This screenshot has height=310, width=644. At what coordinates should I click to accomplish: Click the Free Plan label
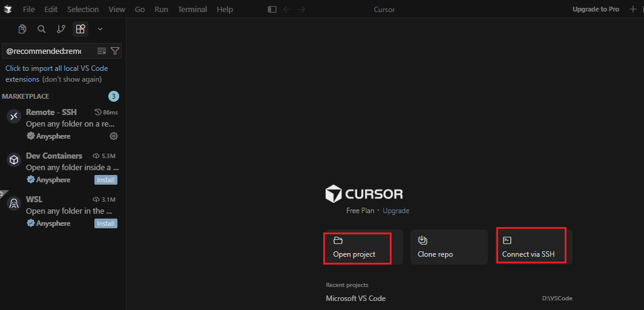pyautogui.click(x=360, y=211)
